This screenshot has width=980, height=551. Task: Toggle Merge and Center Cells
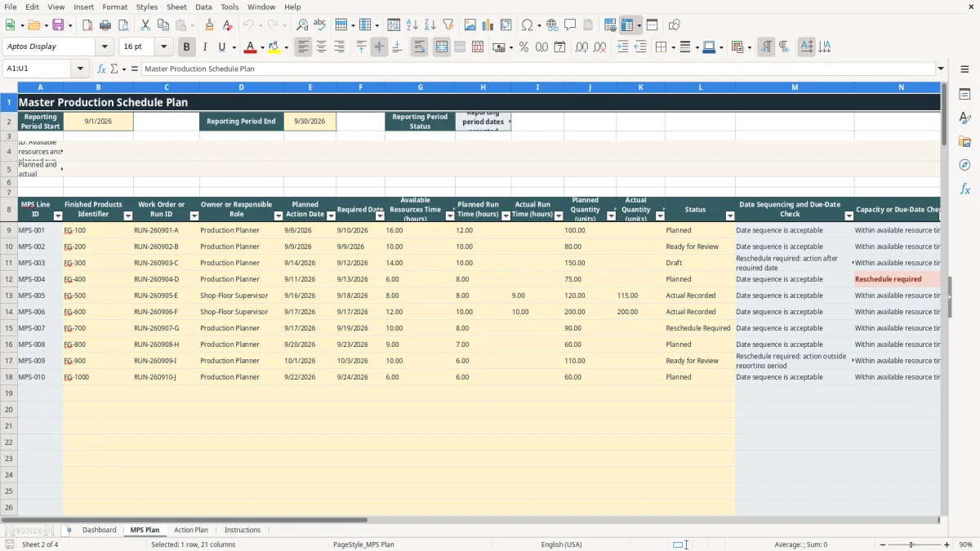pyautogui.click(x=442, y=47)
